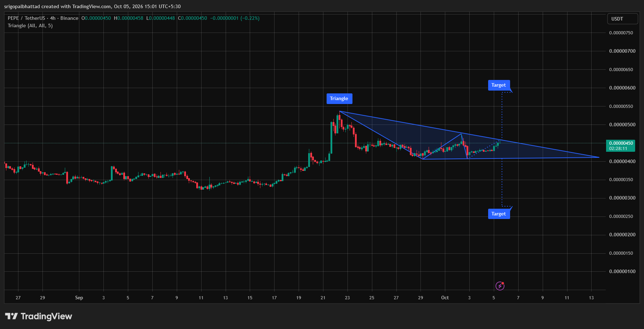Click the 0.00000300 price axis label
Viewport: 644px width, 329px height.
click(x=622, y=198)
